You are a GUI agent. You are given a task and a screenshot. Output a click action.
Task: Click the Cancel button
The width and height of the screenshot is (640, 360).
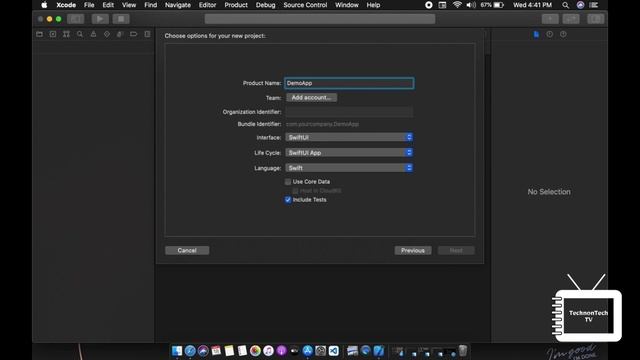tap(187, 250)
